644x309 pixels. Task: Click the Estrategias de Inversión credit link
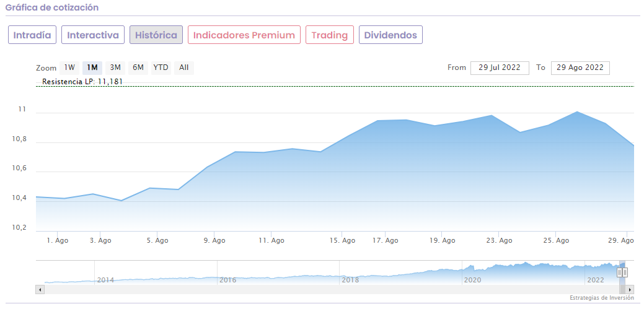pyautogui.click(x=602, y=298)
